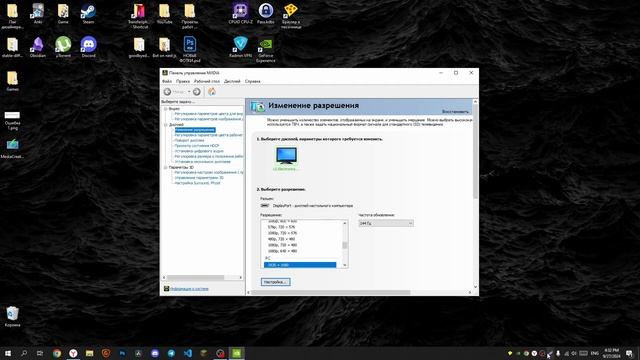Click the main panel vertical scrollbar thumb
Viewport: 640px width, 360px height.
[475, 151]
